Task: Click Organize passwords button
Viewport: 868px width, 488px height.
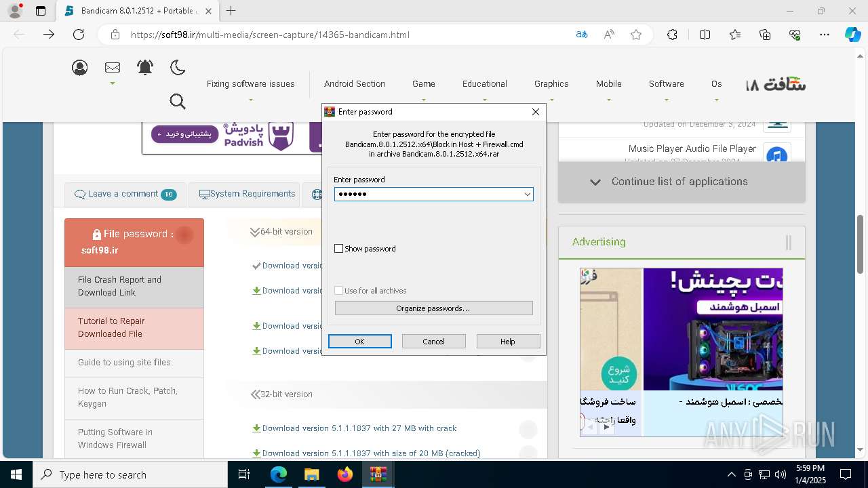Action: tap(434, 308)
